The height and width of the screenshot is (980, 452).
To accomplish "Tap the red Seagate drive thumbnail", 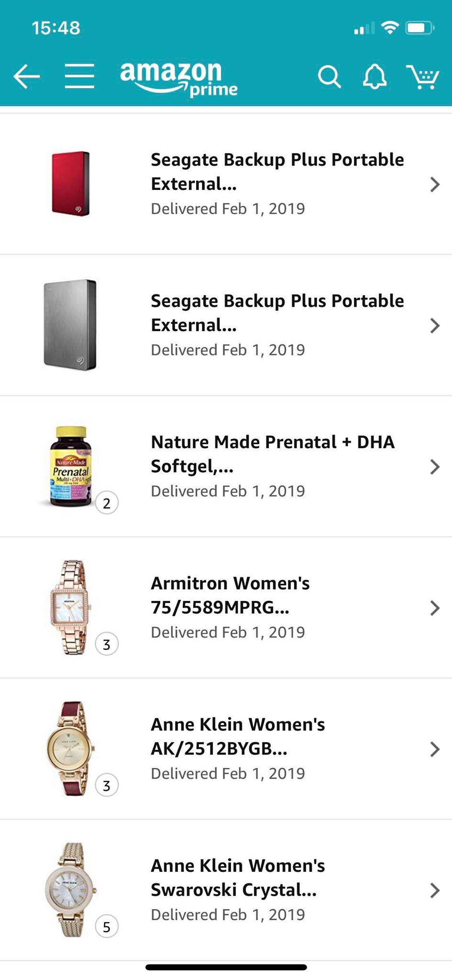I will (71, 184).
